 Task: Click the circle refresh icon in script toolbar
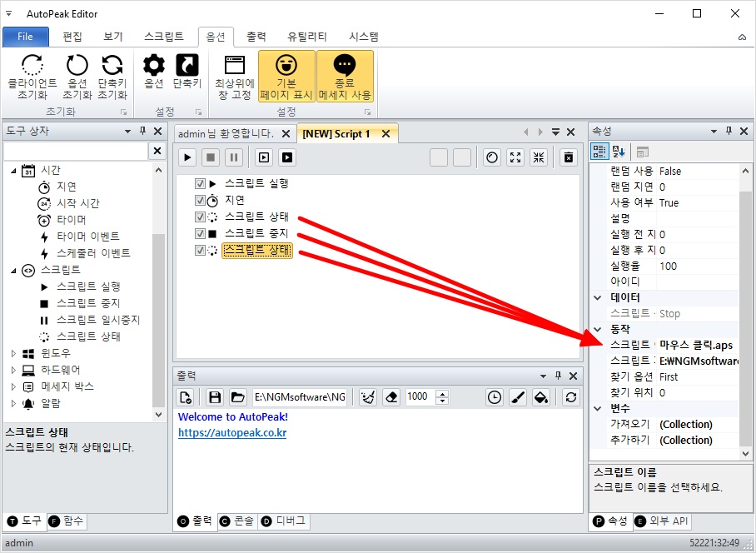click(492, 157)
